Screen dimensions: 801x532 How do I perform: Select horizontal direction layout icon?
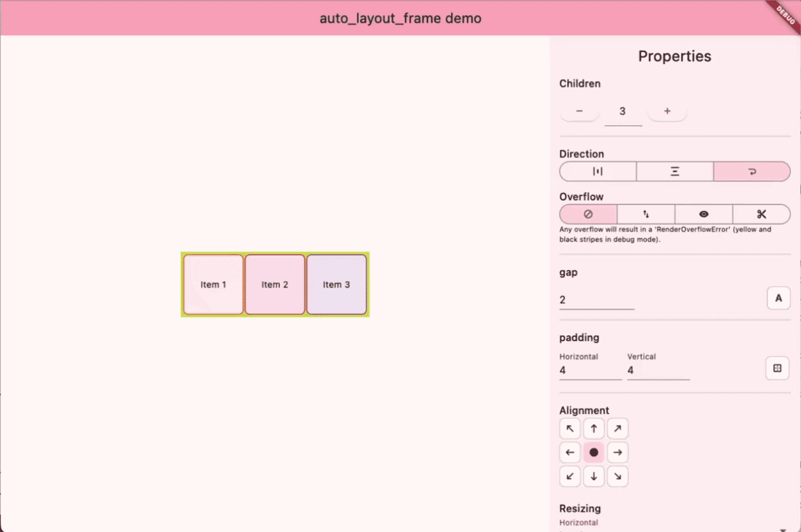[x=598, y=171]
